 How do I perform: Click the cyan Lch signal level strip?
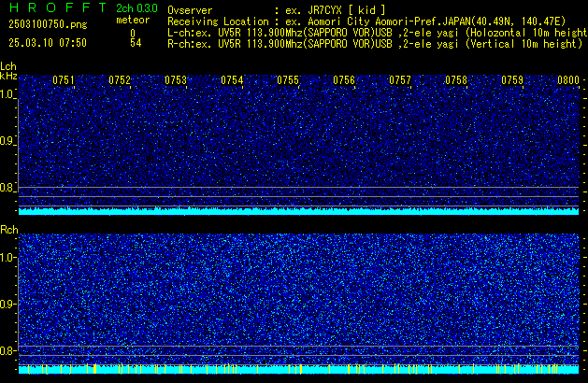(x=299, y=211)
